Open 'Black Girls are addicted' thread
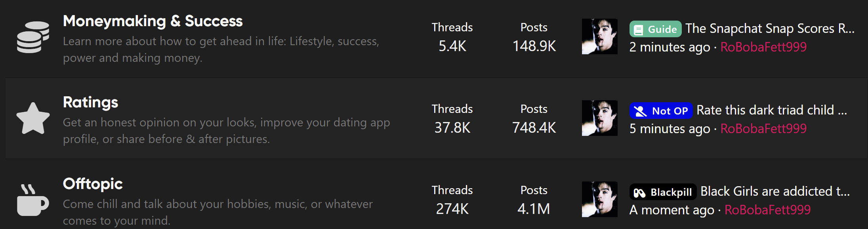The image size is (868, 229). [775, 191]
